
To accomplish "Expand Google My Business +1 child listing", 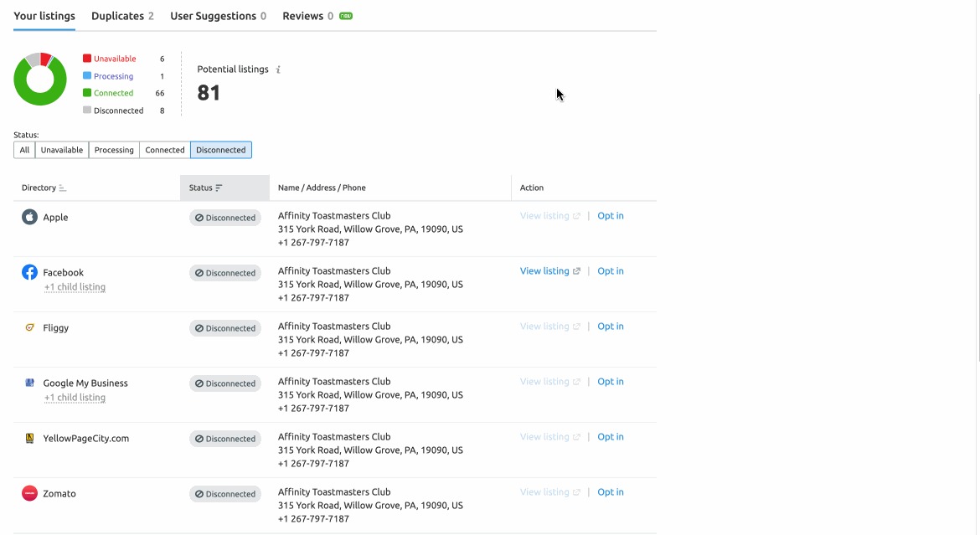I will click(x=75, y=398).
